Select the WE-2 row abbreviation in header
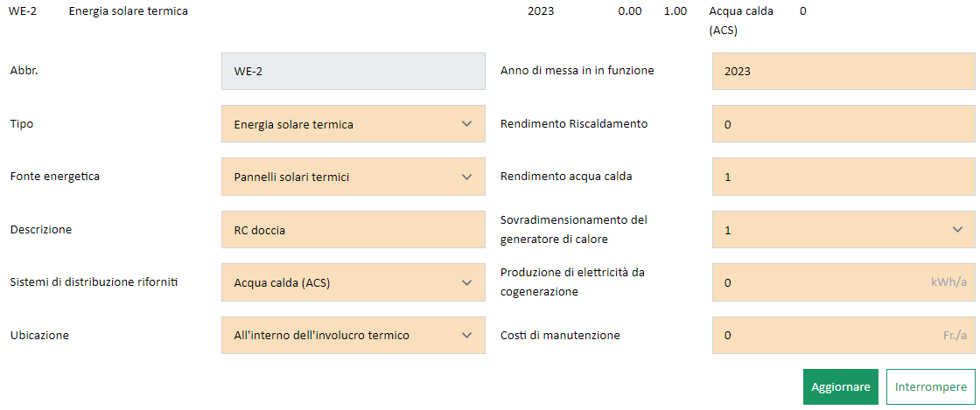This screenshot has width=980, height=410. 22,11
